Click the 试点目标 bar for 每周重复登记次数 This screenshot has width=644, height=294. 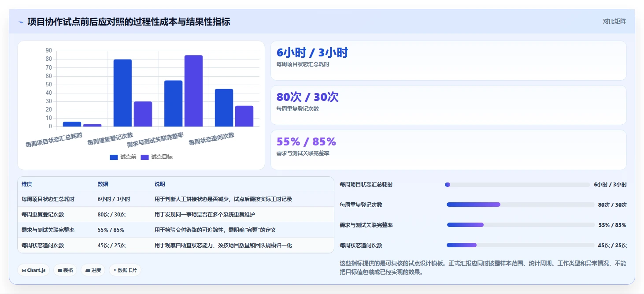(x=143, y=114)
